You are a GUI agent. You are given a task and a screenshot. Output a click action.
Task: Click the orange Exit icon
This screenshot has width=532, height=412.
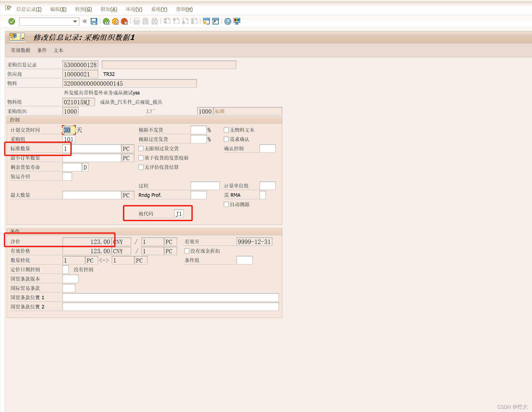[115, 21]
